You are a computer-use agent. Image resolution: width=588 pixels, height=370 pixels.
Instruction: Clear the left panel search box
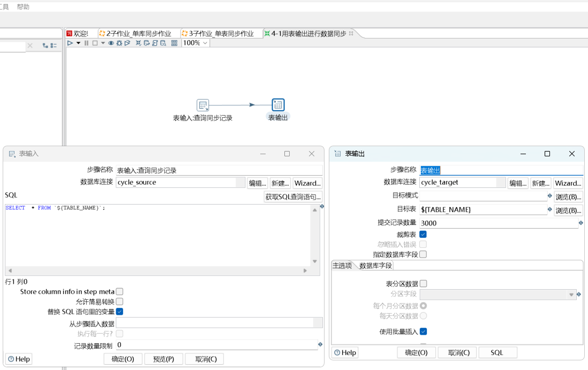click(x=30, y=46)
